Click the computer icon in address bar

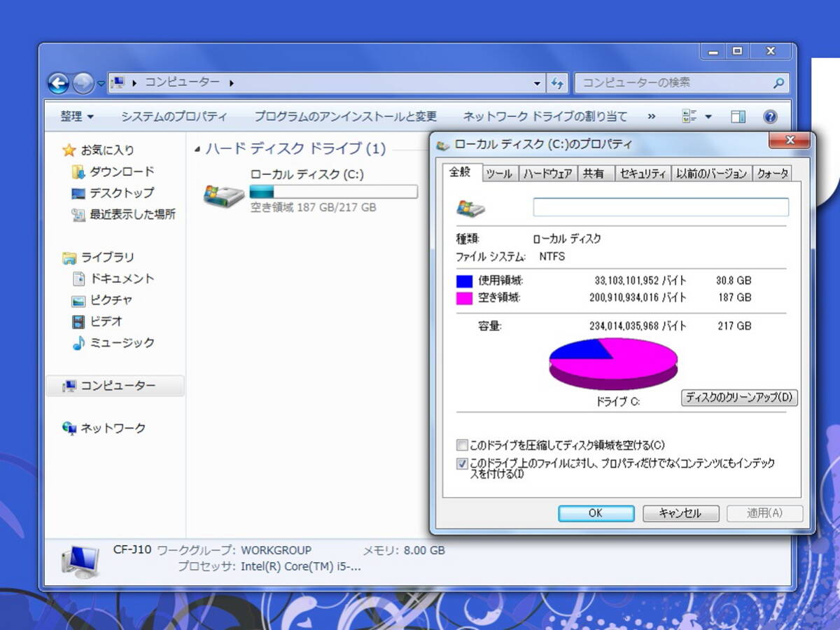(x=118, y=83)
